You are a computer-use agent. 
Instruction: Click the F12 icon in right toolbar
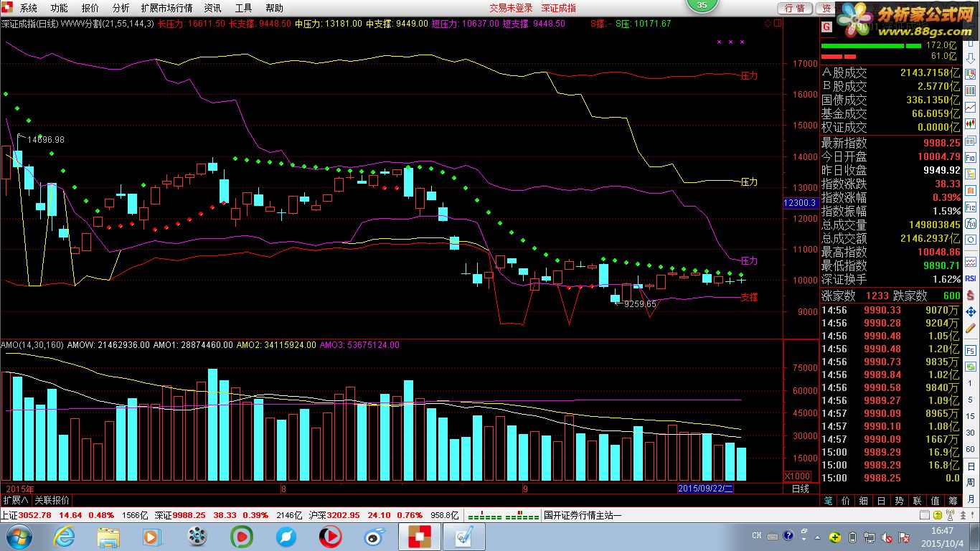coord(971,207)
